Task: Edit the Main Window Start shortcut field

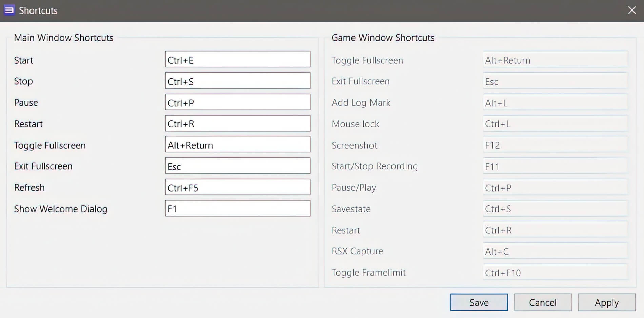Action: [x=238, y=59]
